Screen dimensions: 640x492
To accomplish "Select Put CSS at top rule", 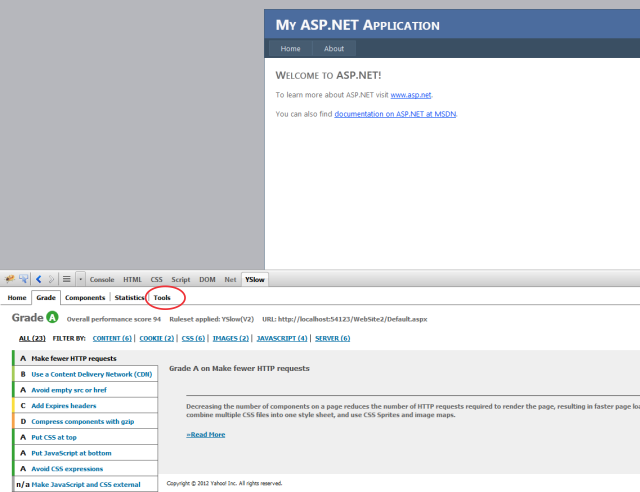I will pos(85,437).
